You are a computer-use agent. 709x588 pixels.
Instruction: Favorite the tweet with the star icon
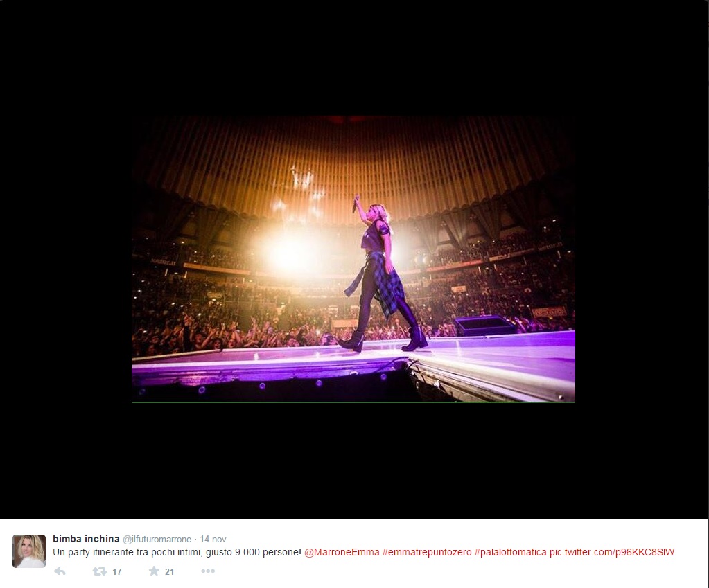[154, 571]
